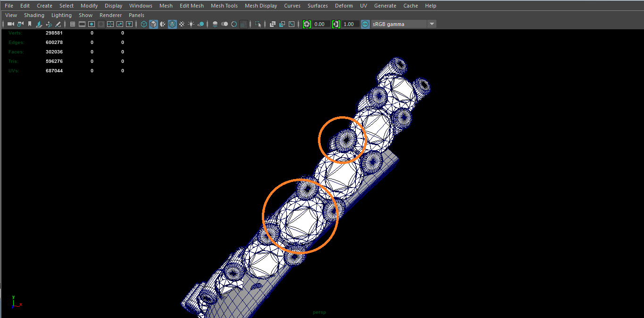644x318 pixels.
Task: Open camera attributes icon with gear
Action: (x=20, y=24)
